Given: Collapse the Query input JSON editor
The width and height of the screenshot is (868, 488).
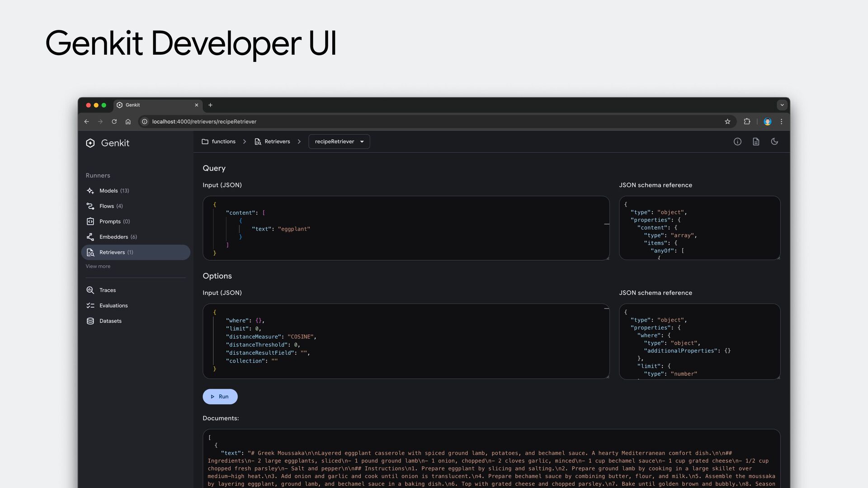Looking at the screenshot, I should [607, 224].
